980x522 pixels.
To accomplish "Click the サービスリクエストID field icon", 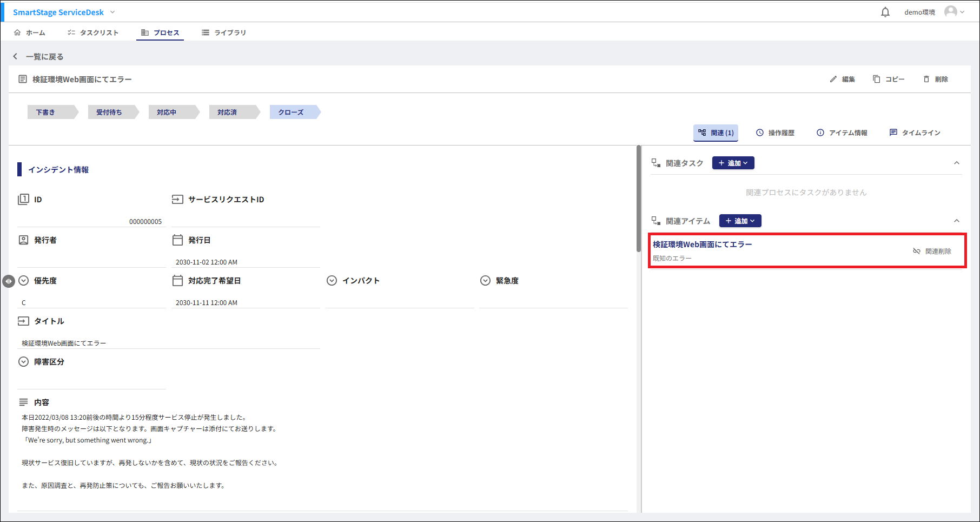I will [177, 199].
